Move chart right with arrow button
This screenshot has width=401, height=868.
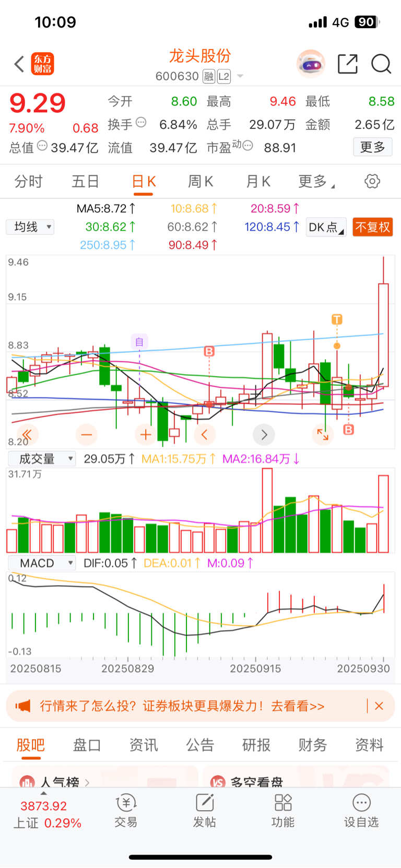point(264,434)
